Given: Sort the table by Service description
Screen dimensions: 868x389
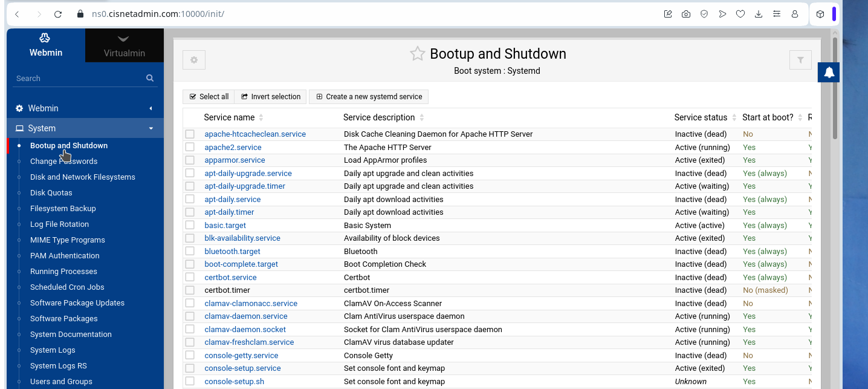Looking at the screenshot, I should 384,117.
